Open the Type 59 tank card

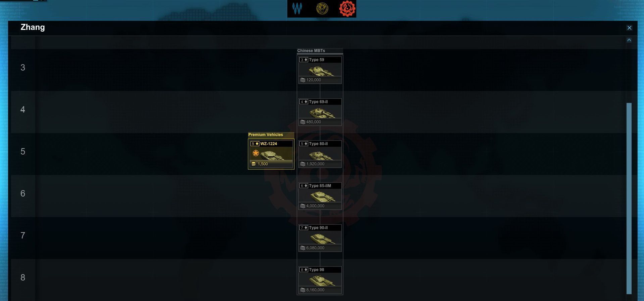point(320,70)
